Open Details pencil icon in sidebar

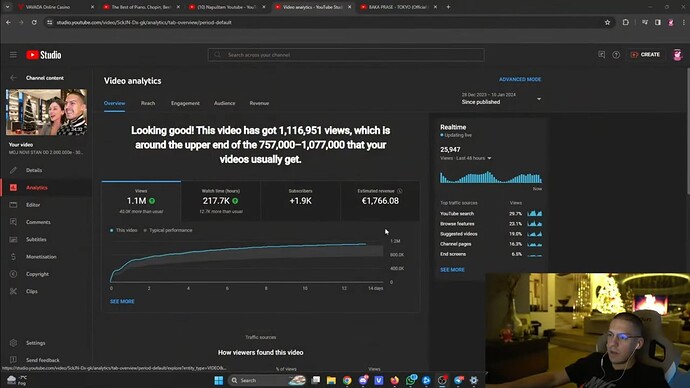tap(13, 170)
